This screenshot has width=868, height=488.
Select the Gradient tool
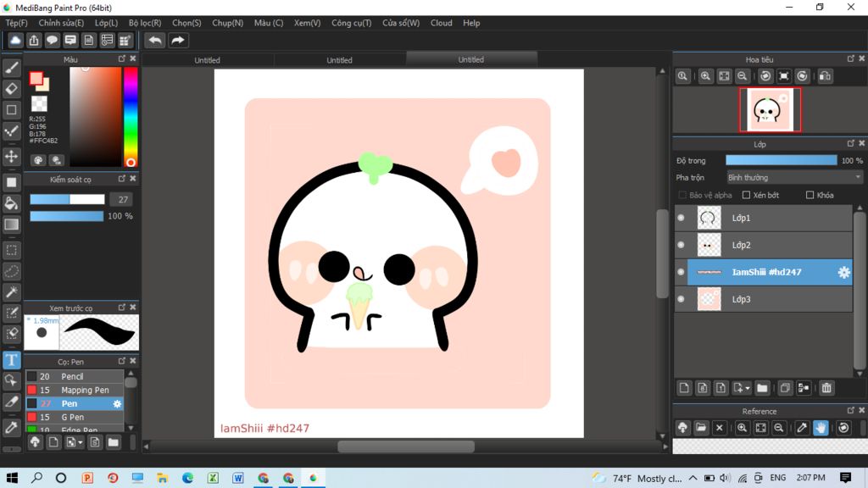12,225
